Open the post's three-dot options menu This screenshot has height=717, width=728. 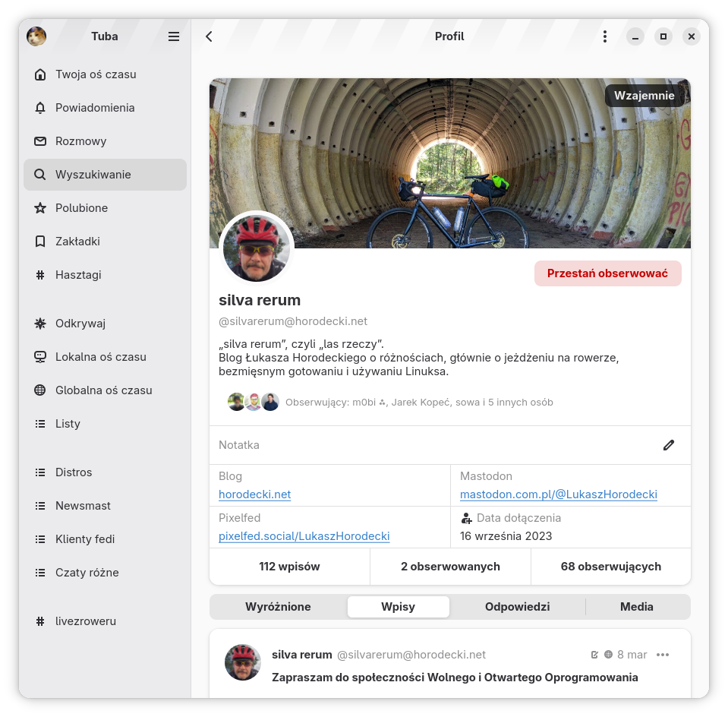[663, 655]
